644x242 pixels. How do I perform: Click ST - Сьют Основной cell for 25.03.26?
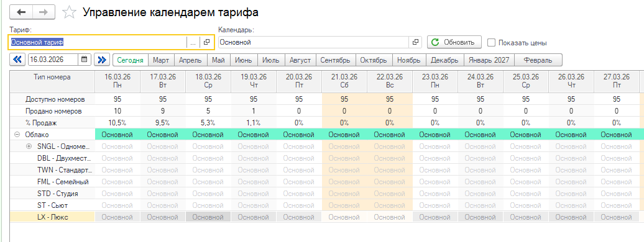coord(526,205)
